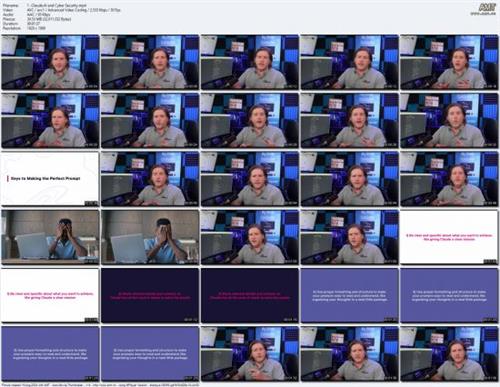Open the first purple slide in the fifth row

[349, 295]
